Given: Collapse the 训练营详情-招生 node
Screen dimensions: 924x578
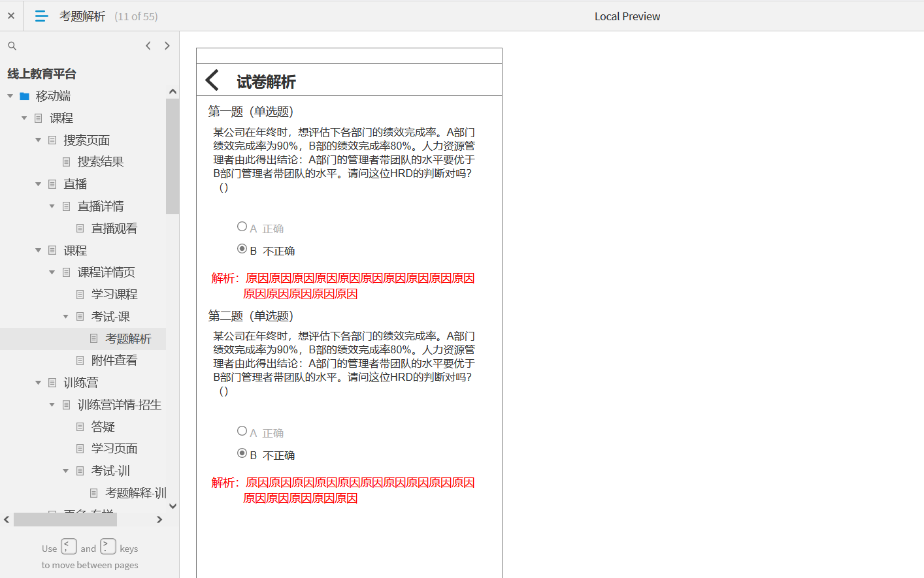Looking at the screenshot, I should (52, 405).
